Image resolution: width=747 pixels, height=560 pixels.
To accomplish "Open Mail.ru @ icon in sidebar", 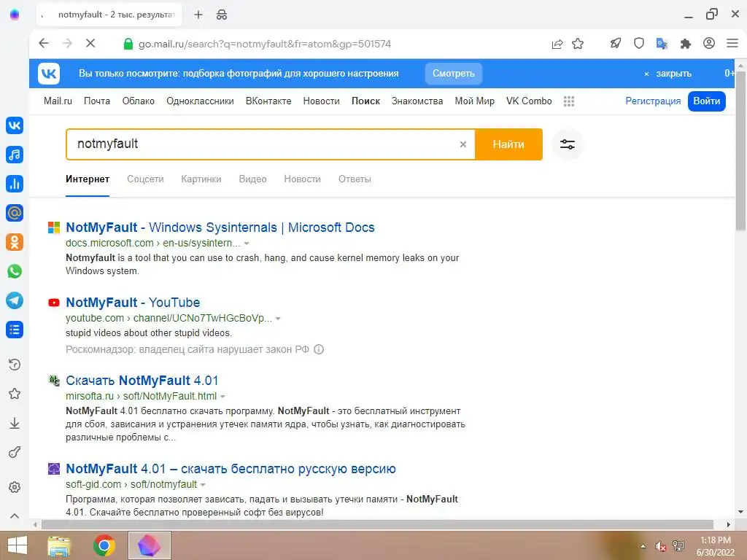I will (x=15, y=213).
